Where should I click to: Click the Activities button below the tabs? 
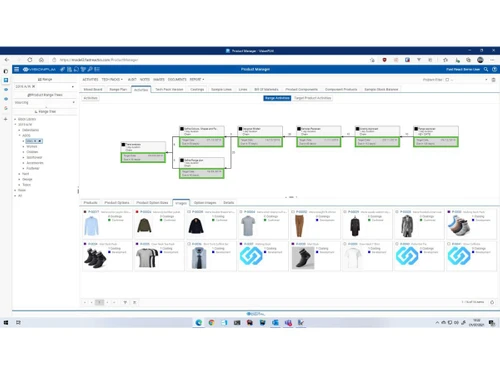point(90,98)
